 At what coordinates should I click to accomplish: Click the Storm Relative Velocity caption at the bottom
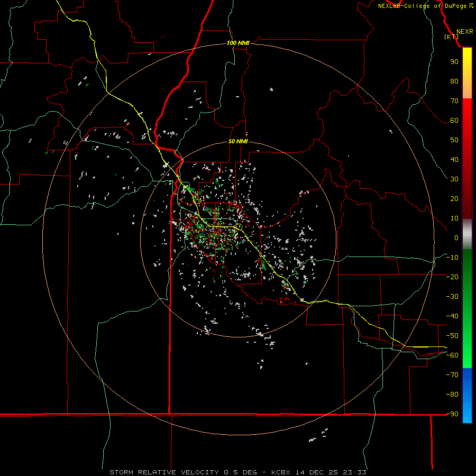pyautogui.click(x=238, y=472)
